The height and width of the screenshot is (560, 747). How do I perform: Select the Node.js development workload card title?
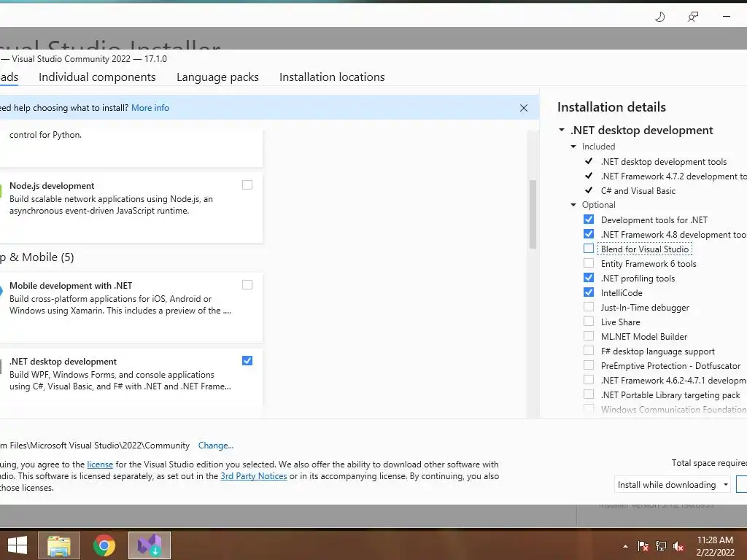coord(52,186)
